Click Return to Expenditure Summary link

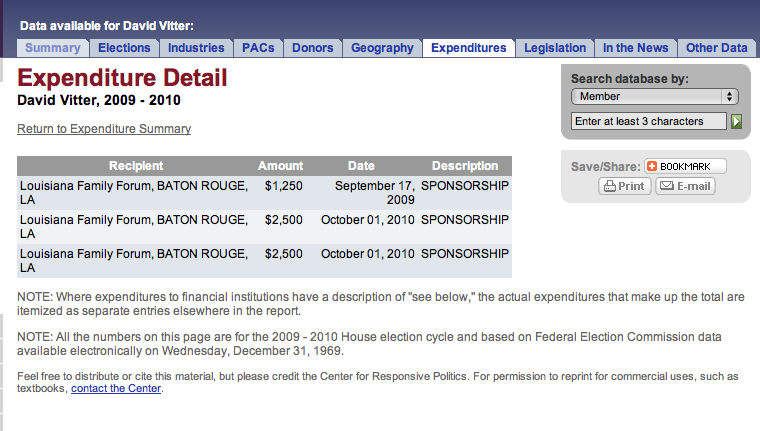pos(104,129)
